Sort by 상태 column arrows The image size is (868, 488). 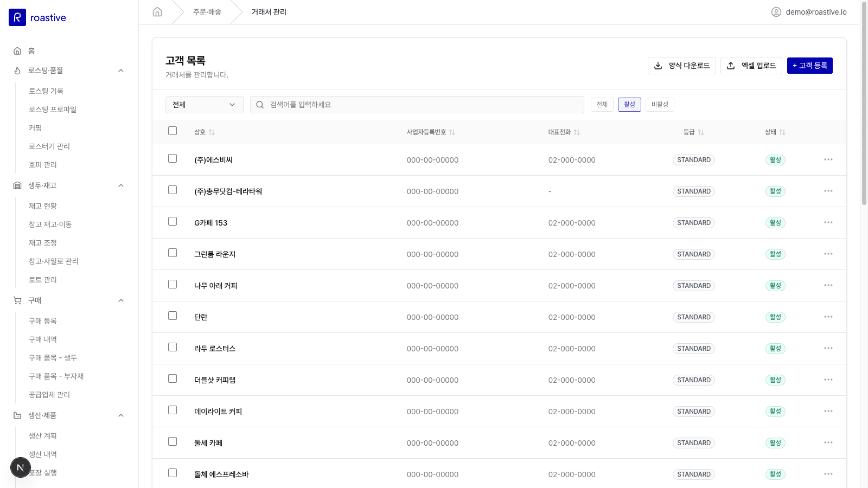pos(782,132)
